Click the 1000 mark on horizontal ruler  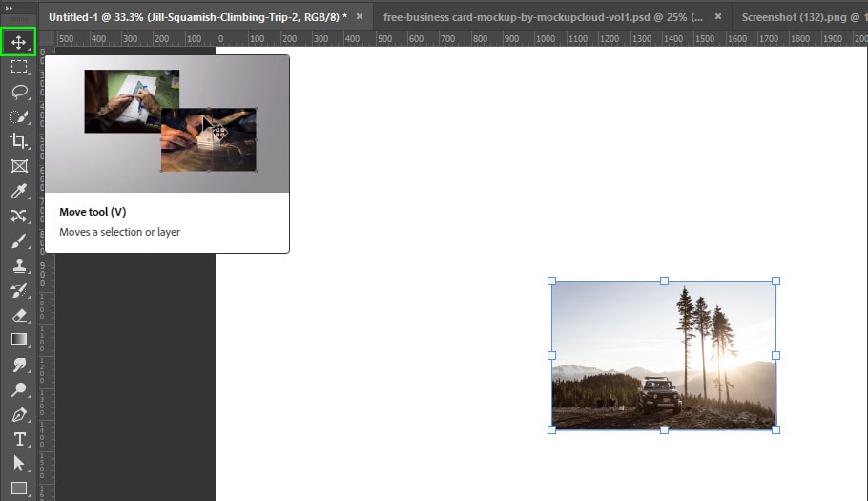[x=546, y=39]
